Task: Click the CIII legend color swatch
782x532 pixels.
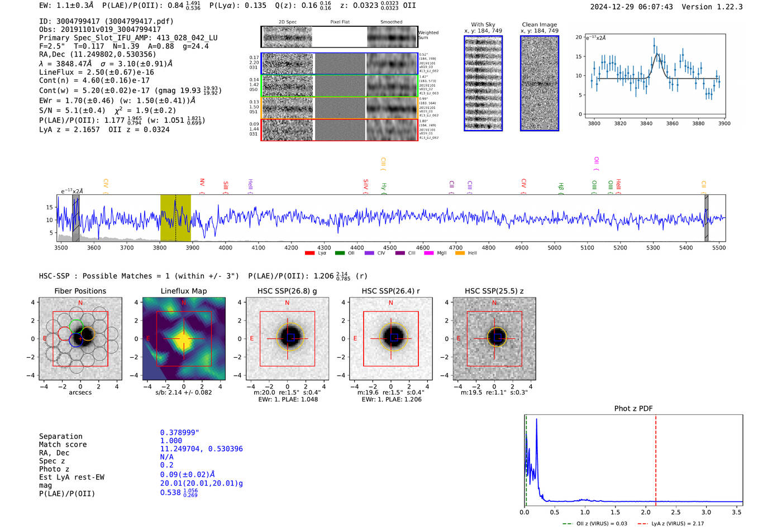Action: [399, 253]
